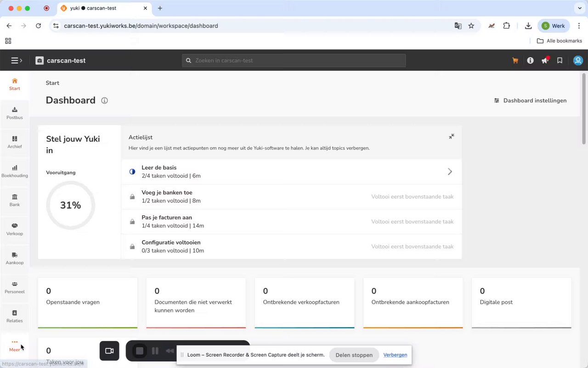Viewport: 588px width, 368px height.
Task: Open the Start home icon in sidebar
Action: [x=15, y=84]
